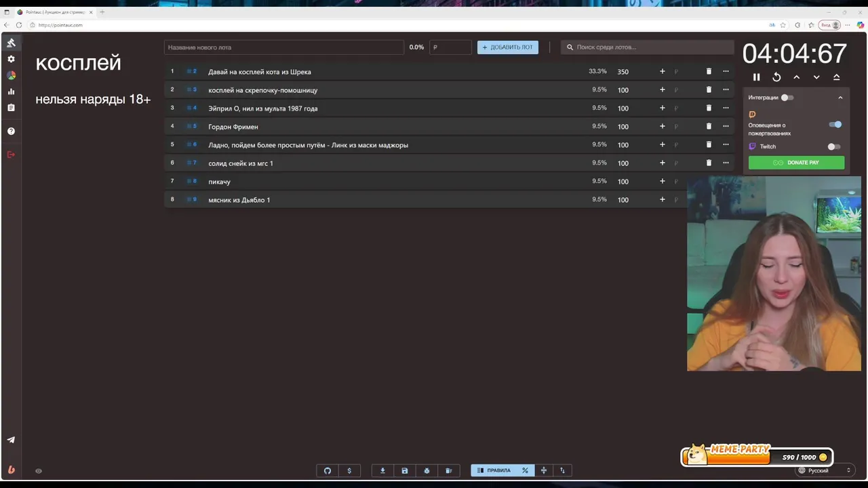Click the percent icon in bottom toolbar
Screen dimensions: 868x488
coord(525,470)
